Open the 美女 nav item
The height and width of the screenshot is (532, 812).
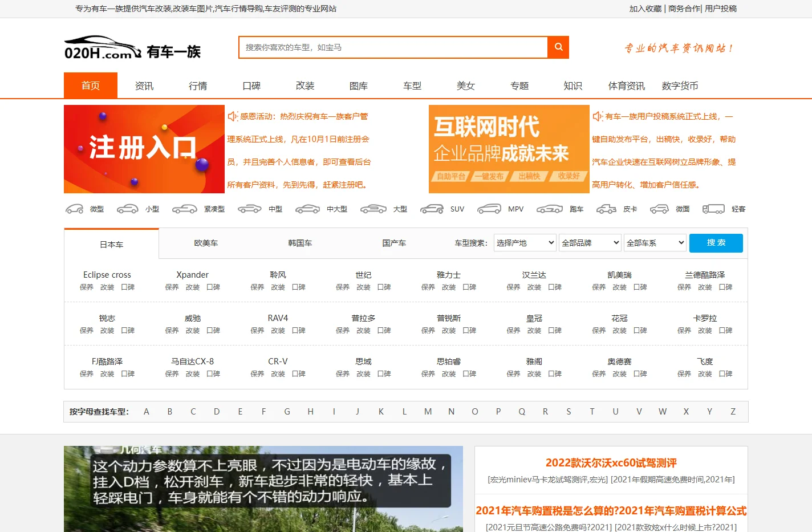click(x=466, y=86)
